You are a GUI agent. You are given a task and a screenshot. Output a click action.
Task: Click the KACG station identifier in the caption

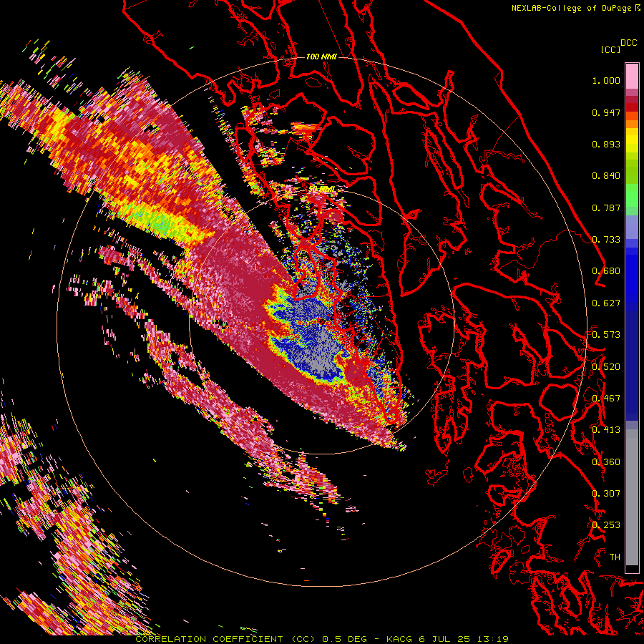coord(399,639)
